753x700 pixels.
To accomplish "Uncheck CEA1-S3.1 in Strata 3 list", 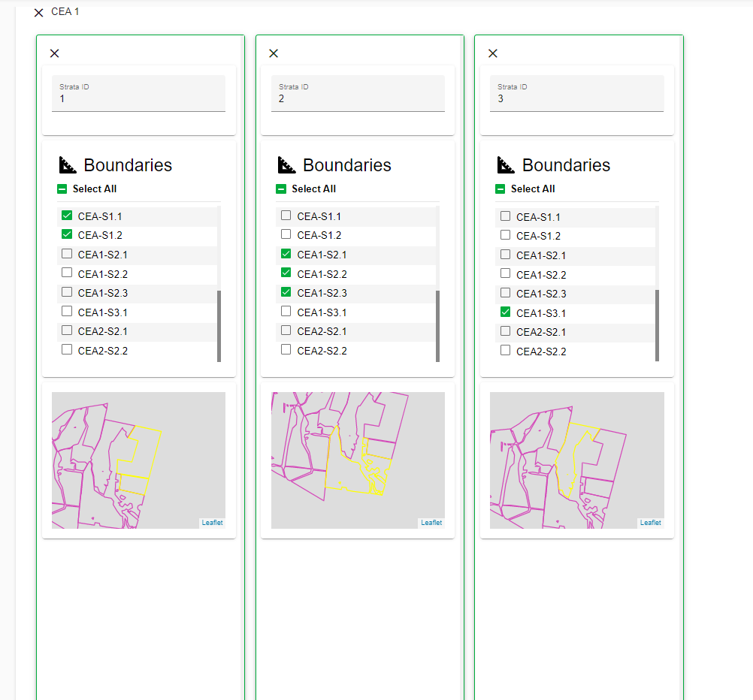I will tap(506, 312).
